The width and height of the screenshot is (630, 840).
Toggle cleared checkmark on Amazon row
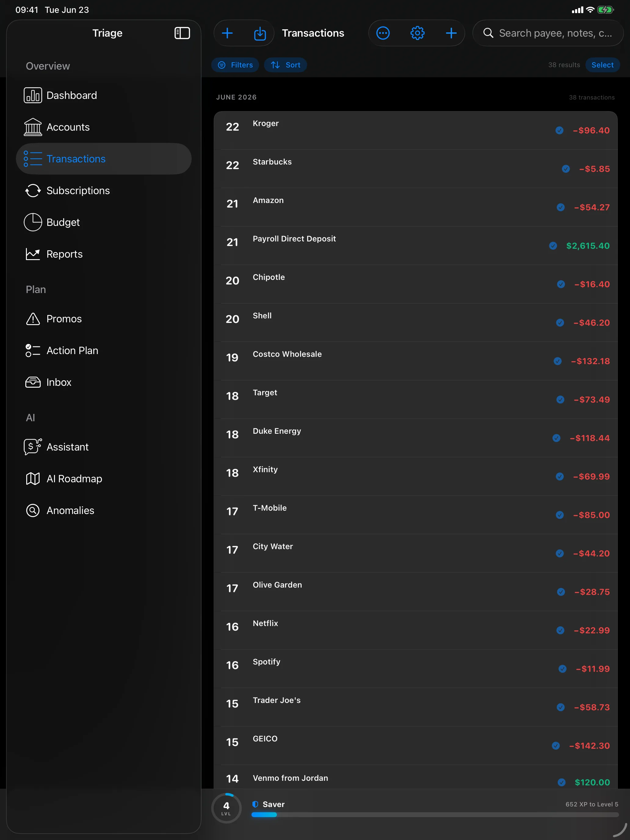pos(560,207)
